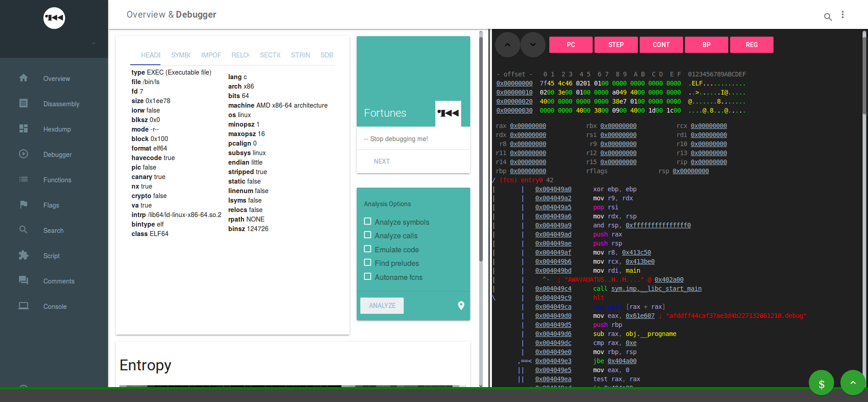This screenshot has height=402, width=868.
Task: Click the ANALYZE button
Action: (x=382, y=306)
